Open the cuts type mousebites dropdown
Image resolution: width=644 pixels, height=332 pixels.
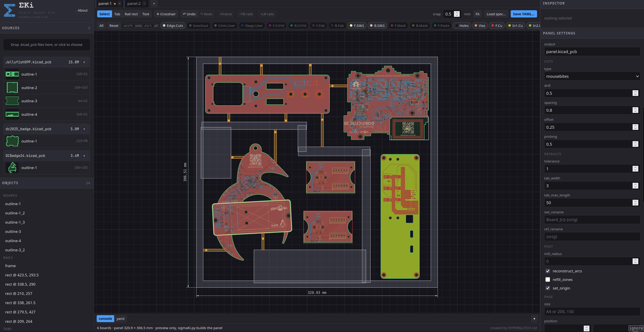[x=592, y=76]
